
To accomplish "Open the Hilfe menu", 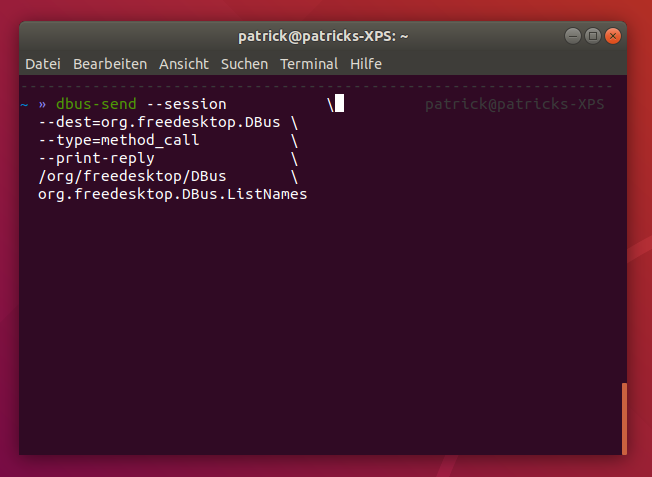I will coord(366,64).
